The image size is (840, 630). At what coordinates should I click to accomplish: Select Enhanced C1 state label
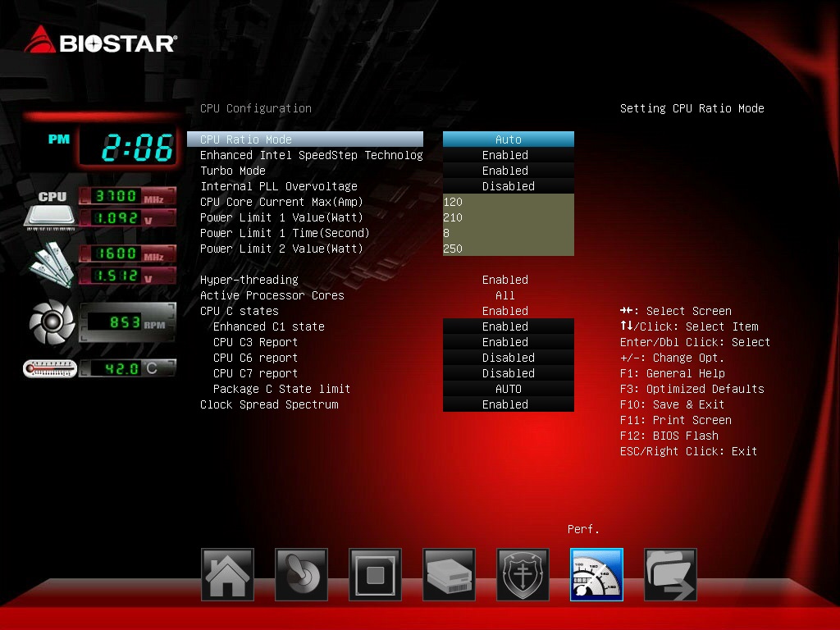tap(269, 326)
